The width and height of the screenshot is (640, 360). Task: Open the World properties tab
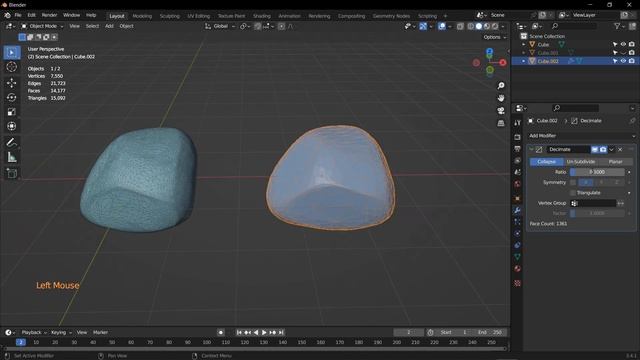pyautogui.click(x=518, y=184)
